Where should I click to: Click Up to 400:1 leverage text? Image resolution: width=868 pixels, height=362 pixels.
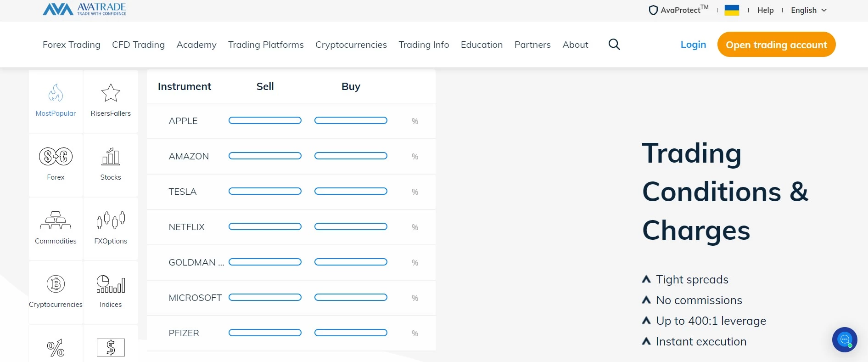[x=711, y=321]
